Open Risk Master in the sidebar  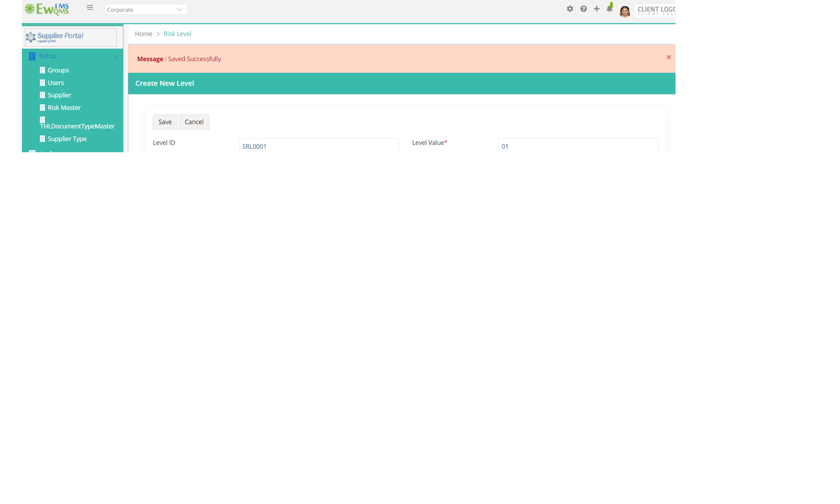pos(64,108)
